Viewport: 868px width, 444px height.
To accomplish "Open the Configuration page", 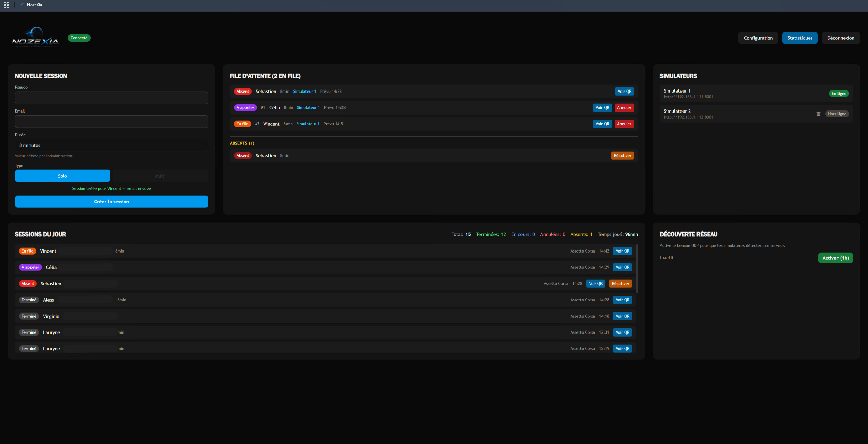I will (758, 38).
